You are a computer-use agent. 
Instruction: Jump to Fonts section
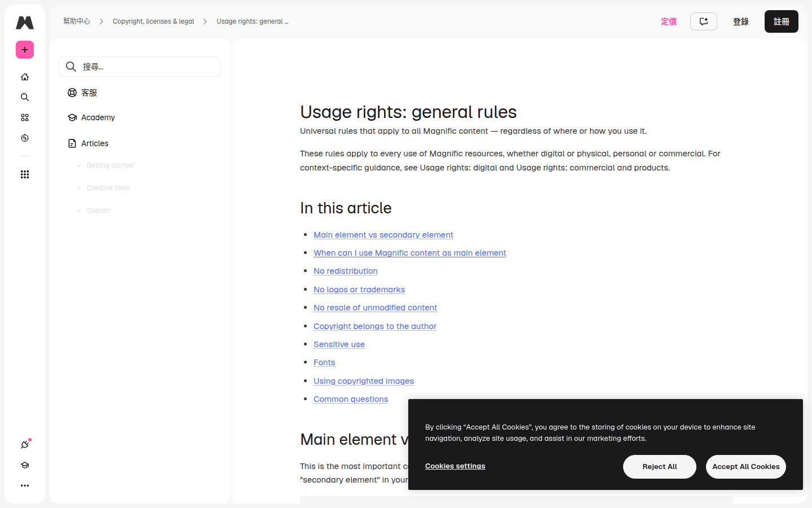(324, 362)
